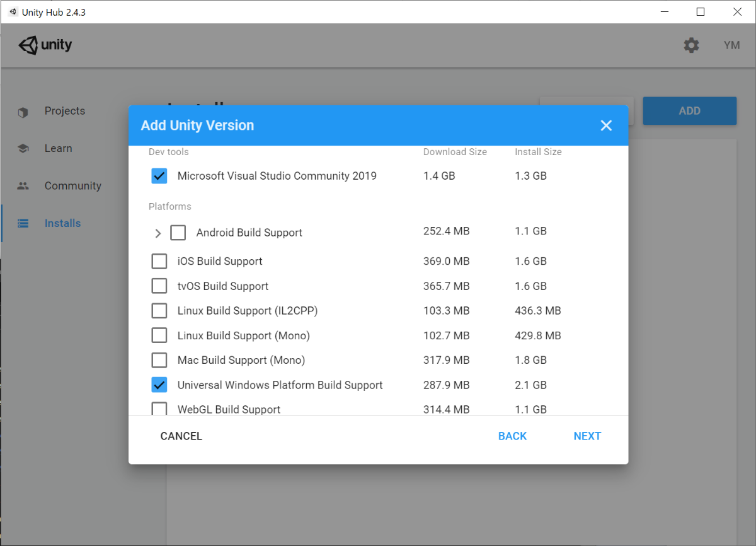Click the blue ADD button behind dialog
This screenshot has height=546, width=756.
coord(689,111)
